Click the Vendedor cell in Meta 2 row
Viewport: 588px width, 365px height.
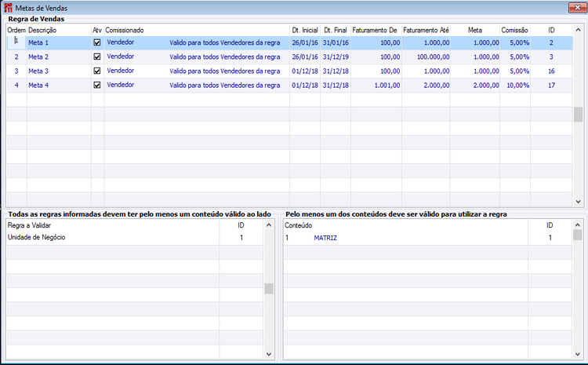coord(121,57)
